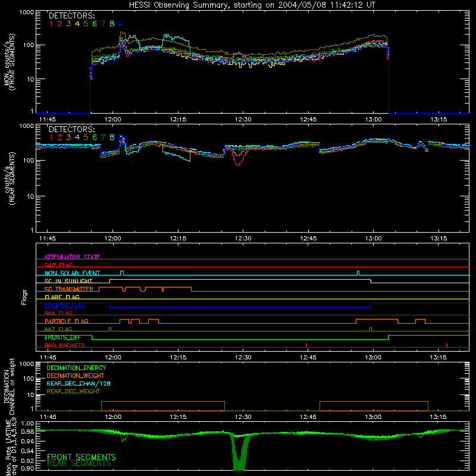This screenshot has height=476, width=476.
Task: Click the SC_TRANSMITTER flag label
Action: pos(69,289)
